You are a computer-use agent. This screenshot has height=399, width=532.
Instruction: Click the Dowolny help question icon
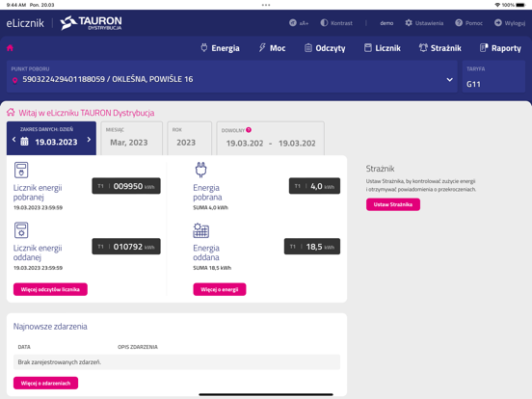coord(249,129)
